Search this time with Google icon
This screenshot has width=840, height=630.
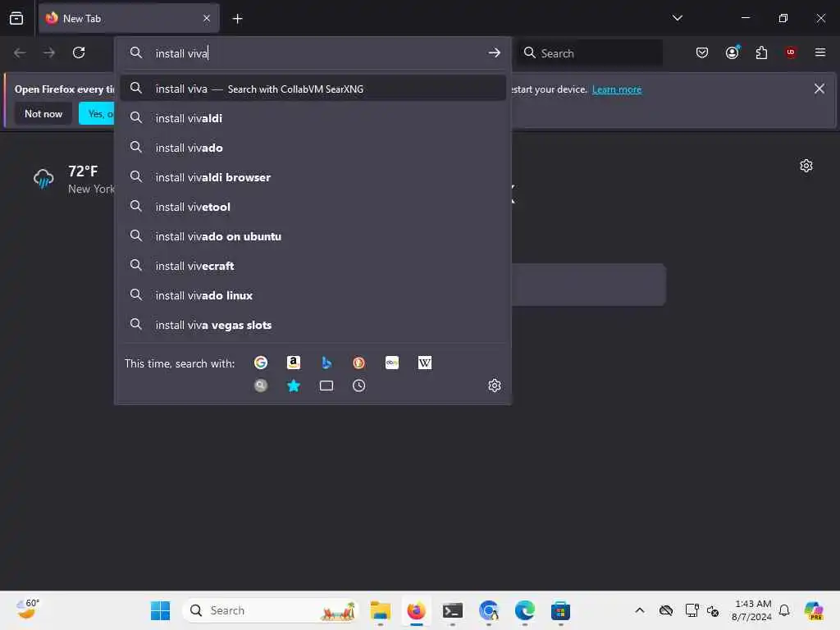[261, 363]
